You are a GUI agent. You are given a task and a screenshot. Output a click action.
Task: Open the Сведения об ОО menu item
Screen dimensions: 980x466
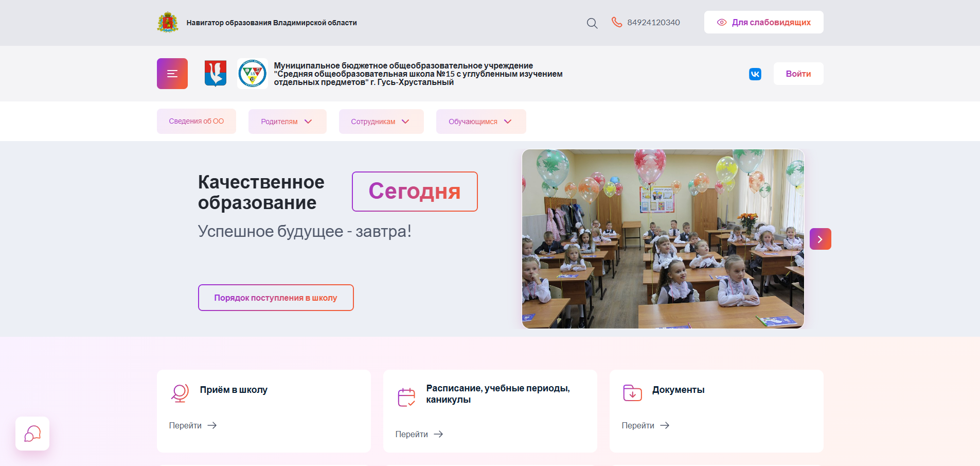coord(196,122)
